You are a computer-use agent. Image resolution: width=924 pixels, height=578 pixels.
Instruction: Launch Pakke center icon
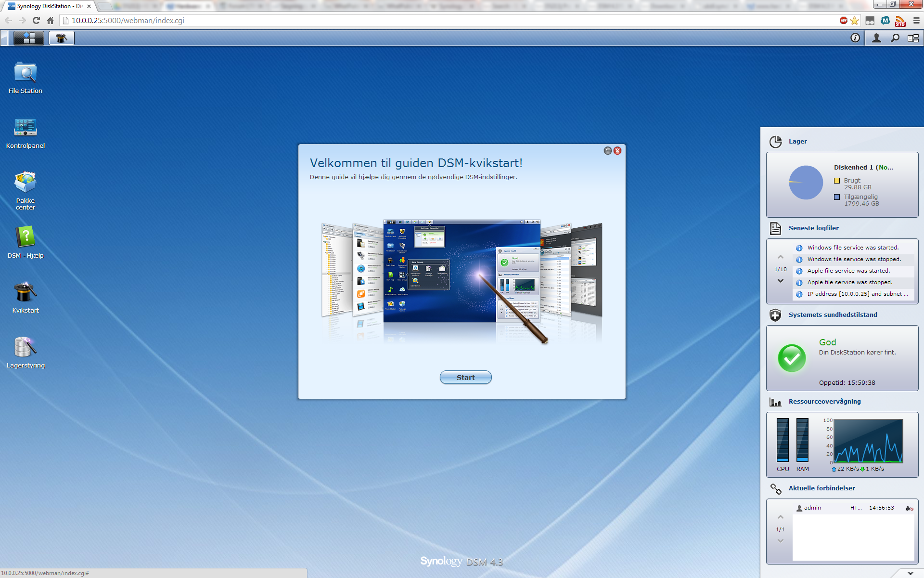[x=26, y=191]
